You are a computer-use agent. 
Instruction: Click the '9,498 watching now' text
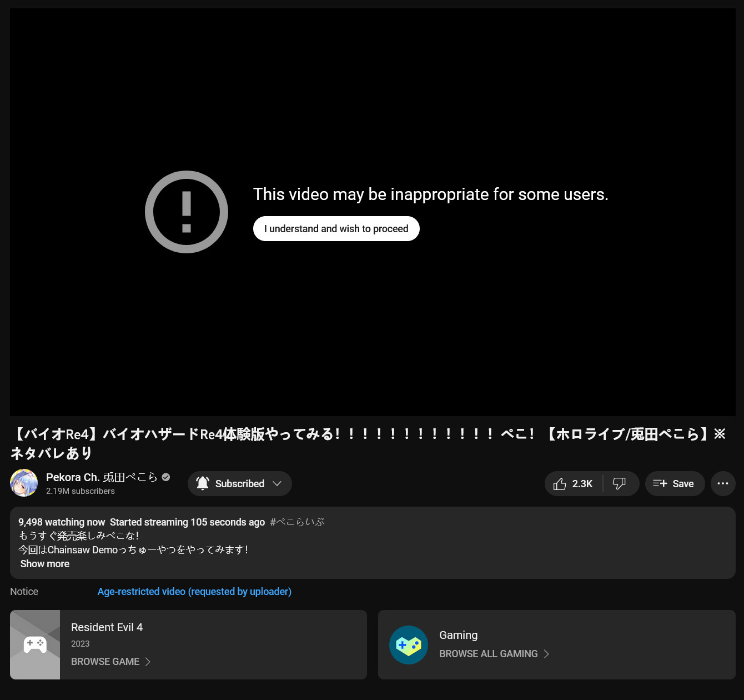(x=62, y=522)
